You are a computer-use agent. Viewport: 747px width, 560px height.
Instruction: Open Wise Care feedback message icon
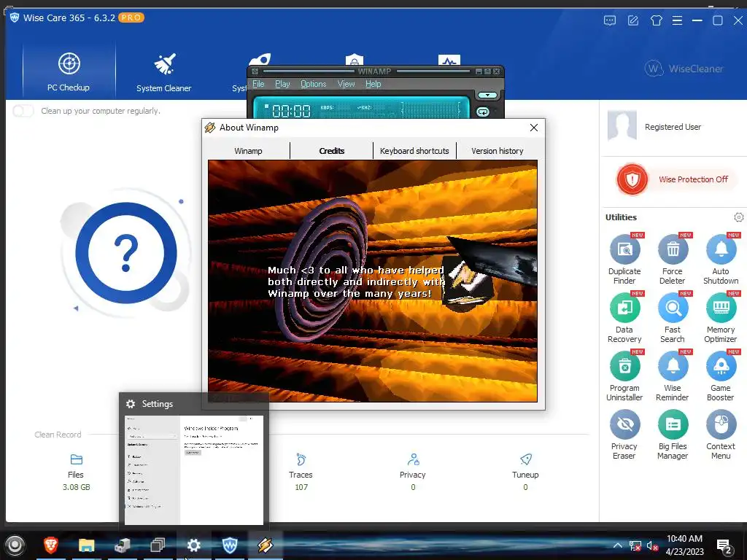click(x=610, y=20)
